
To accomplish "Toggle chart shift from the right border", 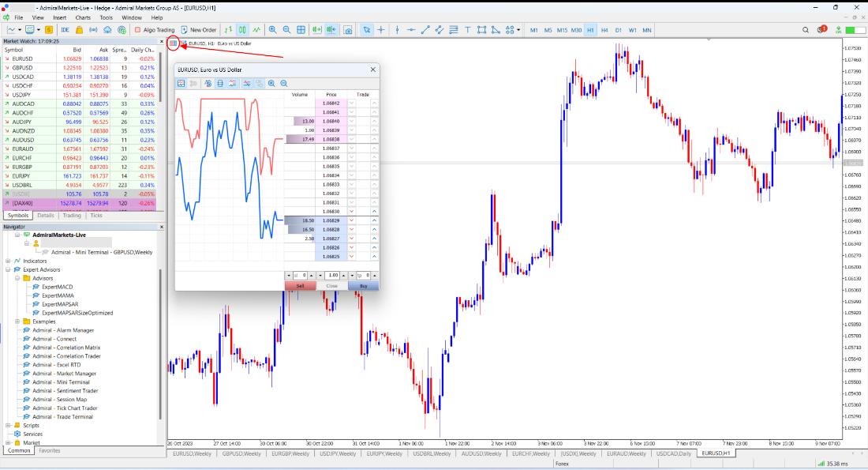I will [331, 30].
